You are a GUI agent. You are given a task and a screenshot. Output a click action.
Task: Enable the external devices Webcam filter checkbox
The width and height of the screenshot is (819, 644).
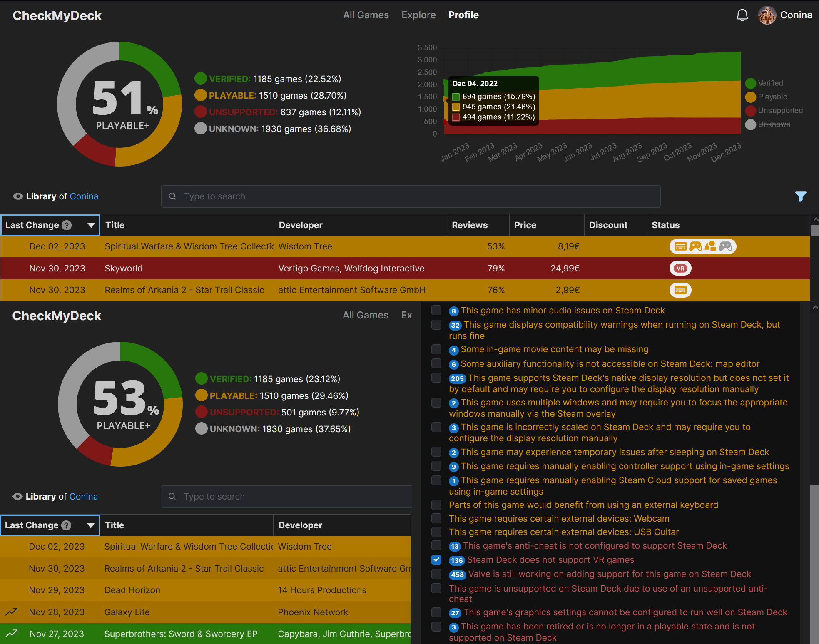coord(436,518)
